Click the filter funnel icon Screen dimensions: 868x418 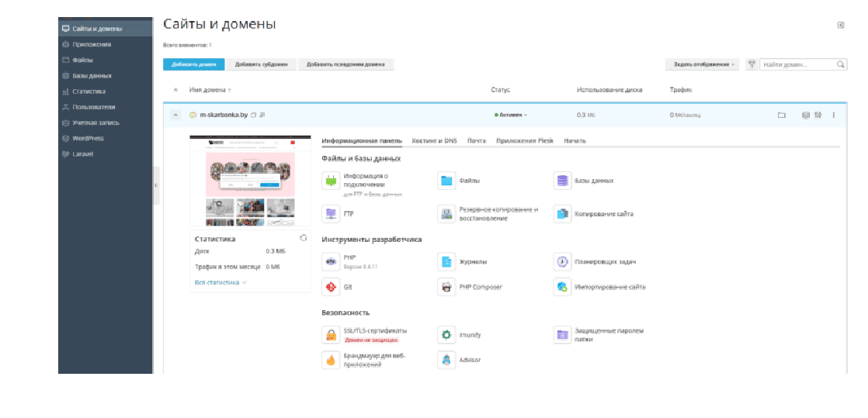tap(752, 64)
